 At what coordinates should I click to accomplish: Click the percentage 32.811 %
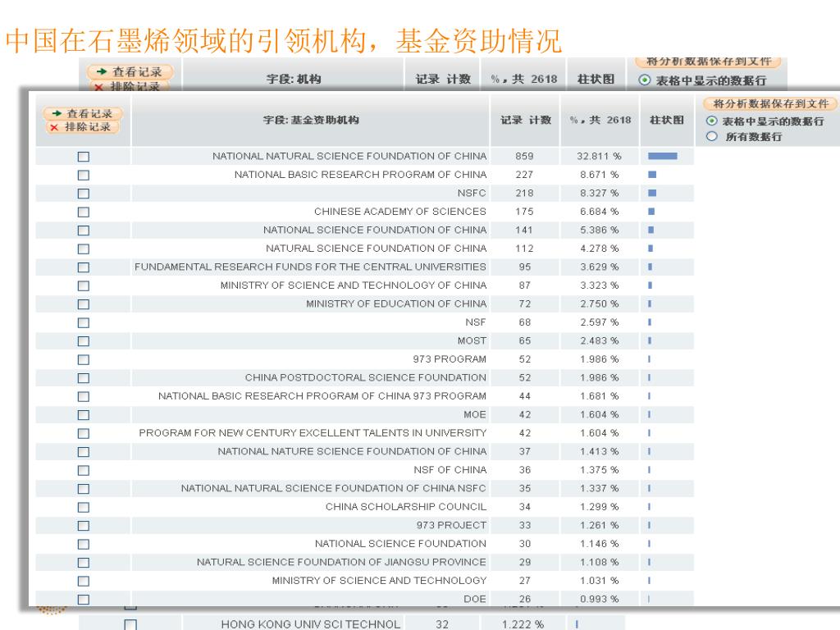(x=599, y=156)
